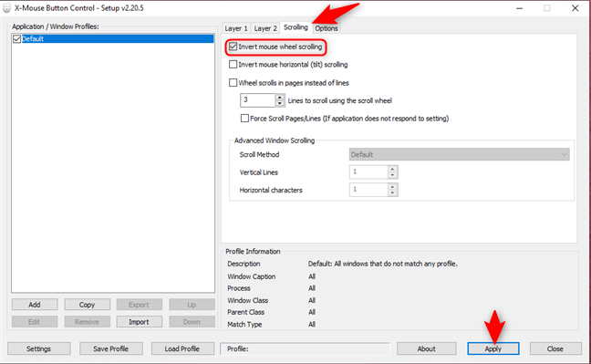
Task: Select the Default profile row
Action: pyautogui.click(x=113, y=39)
